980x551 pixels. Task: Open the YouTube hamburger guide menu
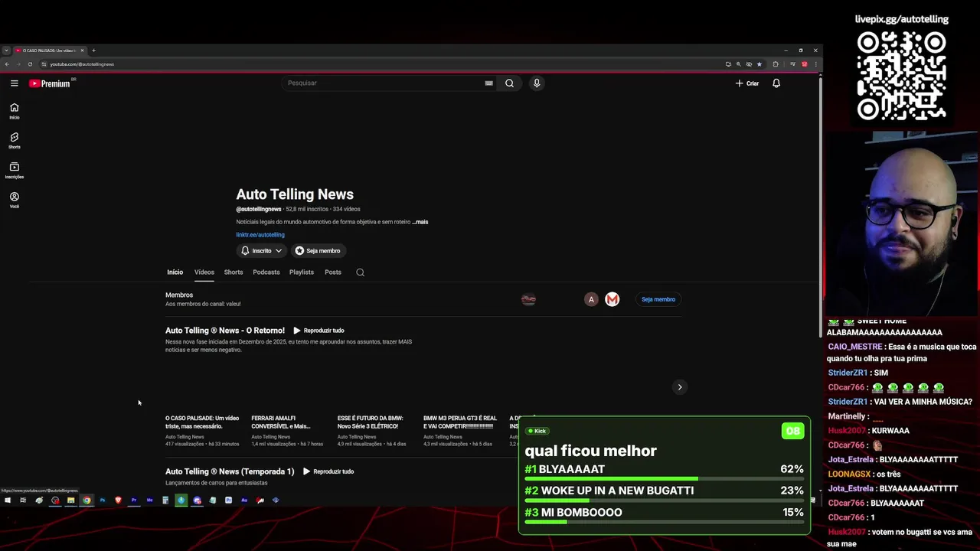[14, 83]
